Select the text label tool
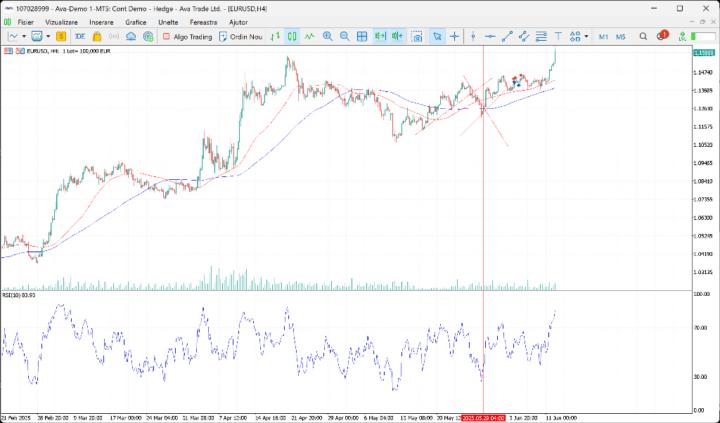Image resolution: width=720 pixels, height=423 pixels. tap(557, 37)
